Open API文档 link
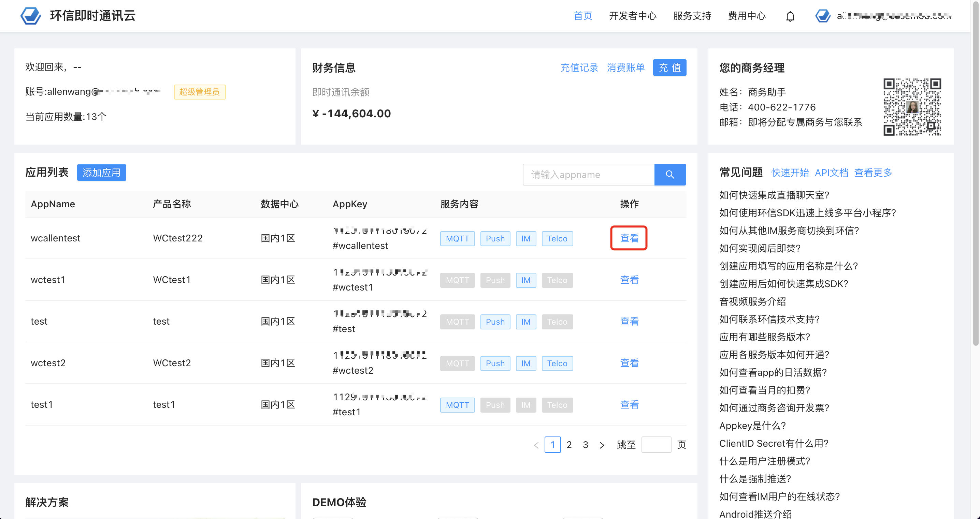The width and height of the screenshot is (980, 519). (x=832, y=173)
